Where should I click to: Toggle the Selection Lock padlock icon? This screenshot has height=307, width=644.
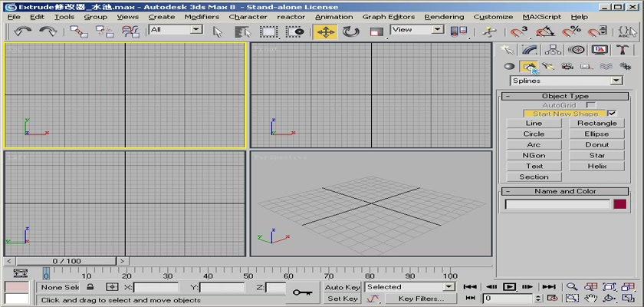click(90, 287)
